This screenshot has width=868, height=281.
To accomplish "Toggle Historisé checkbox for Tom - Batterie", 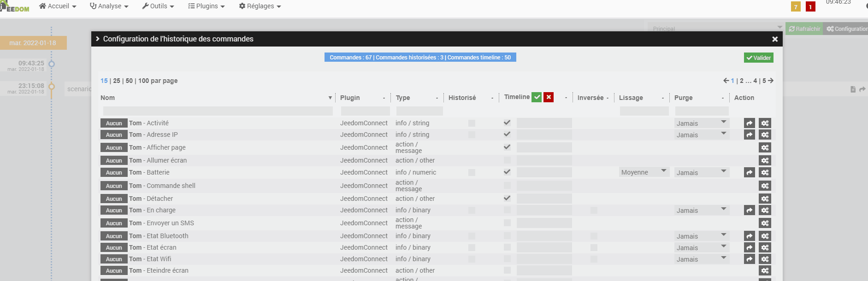I will [472, 172].
